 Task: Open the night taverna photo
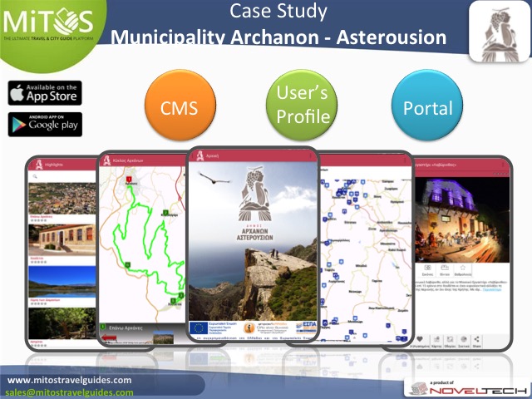tap(462, 219)
